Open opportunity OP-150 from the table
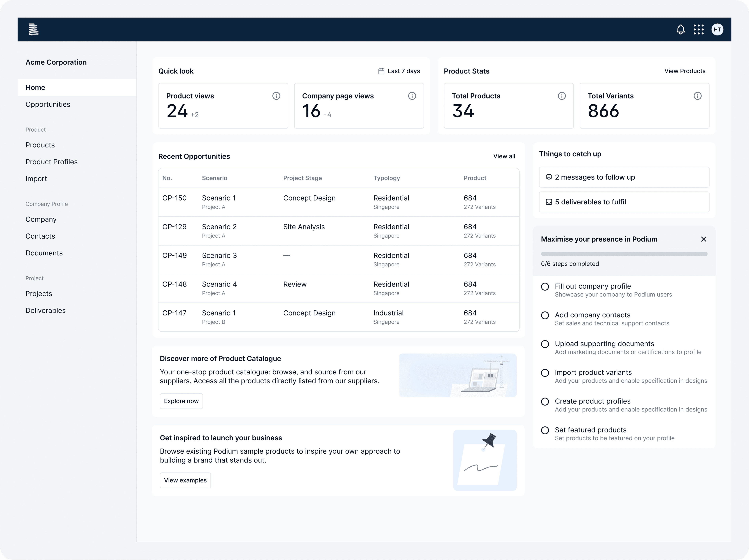The image size is (749, 560). click(x=175, y=198)
